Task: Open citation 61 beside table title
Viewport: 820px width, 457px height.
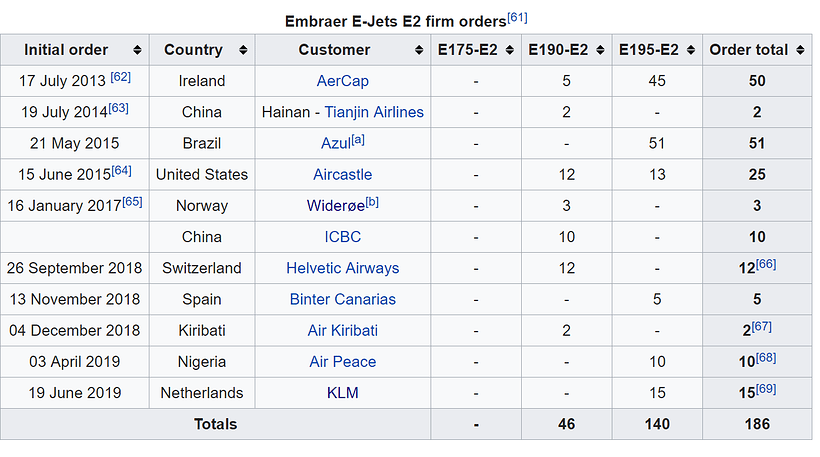Action: (517, 17)
